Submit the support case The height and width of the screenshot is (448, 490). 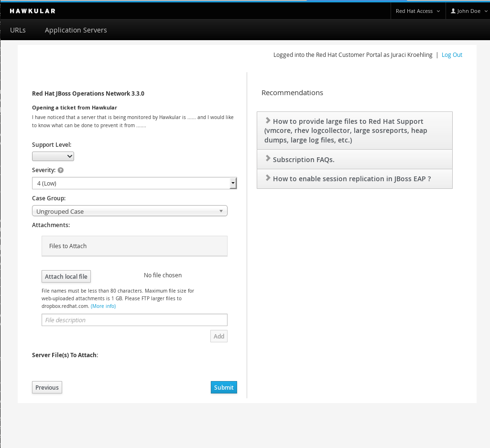(224, 387)
